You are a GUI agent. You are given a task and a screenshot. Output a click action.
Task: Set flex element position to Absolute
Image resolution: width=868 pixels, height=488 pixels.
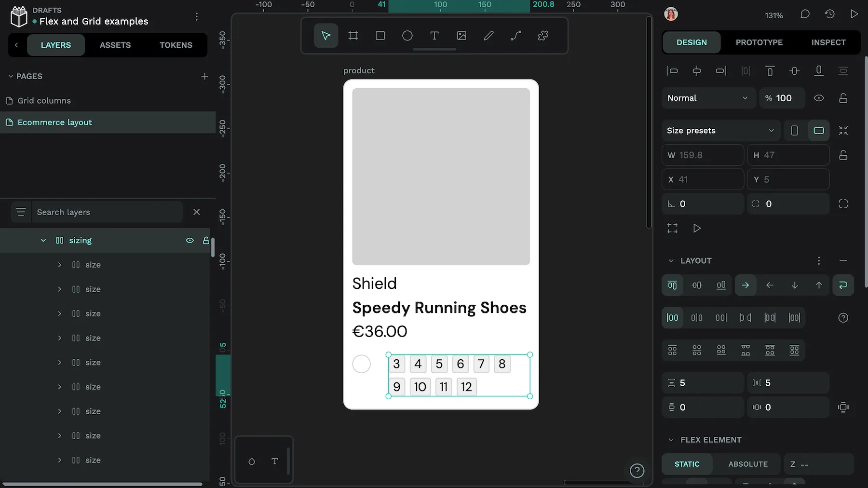click(x=747, y=464)
